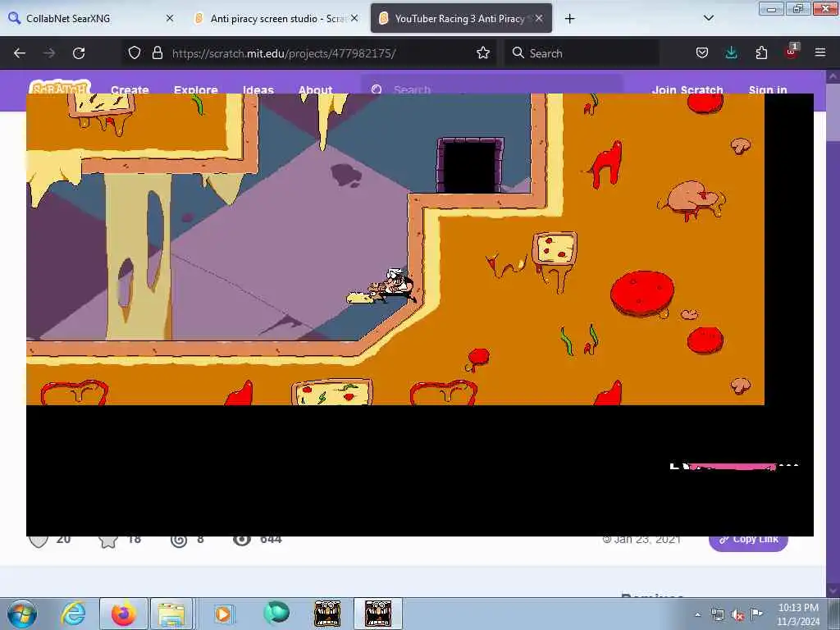Click the Sign in link
Viewport: 840px width, 630px height.
click(768, 89)
